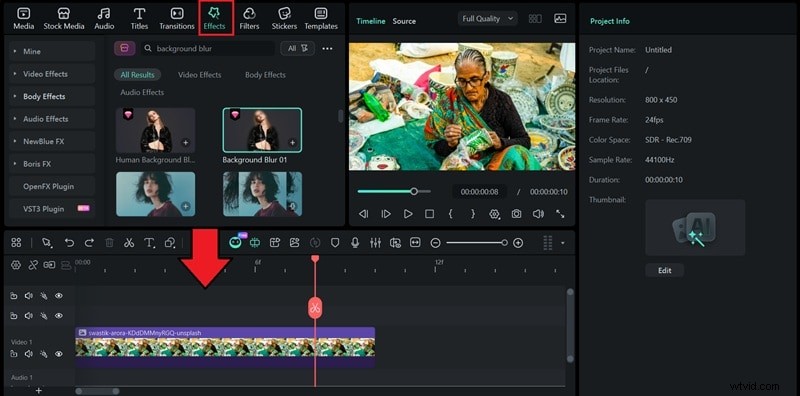Click the timeline zoom in plus button
This screenshot has height=396, width=800.
(x=518, y=243)
